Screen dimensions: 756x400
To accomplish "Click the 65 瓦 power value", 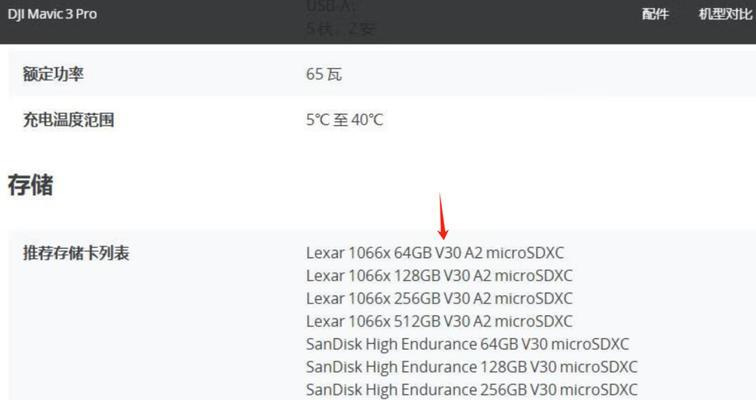I will (324, 74).
